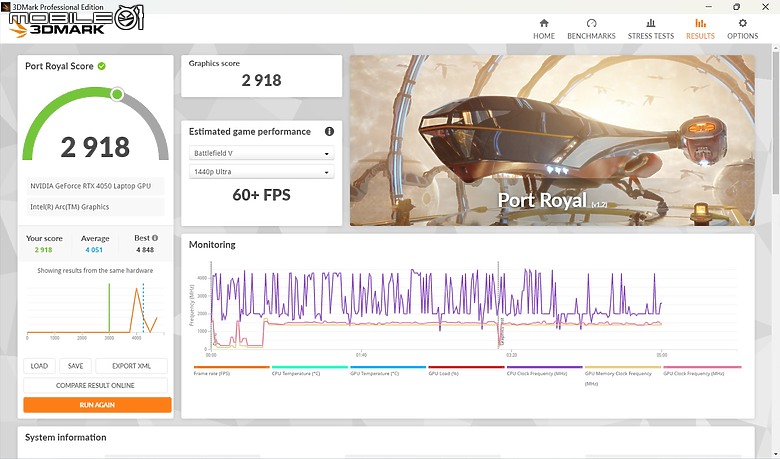Select the RESULTS tab
The height and width of the screenshot is (459, 780).
point(700,29)
